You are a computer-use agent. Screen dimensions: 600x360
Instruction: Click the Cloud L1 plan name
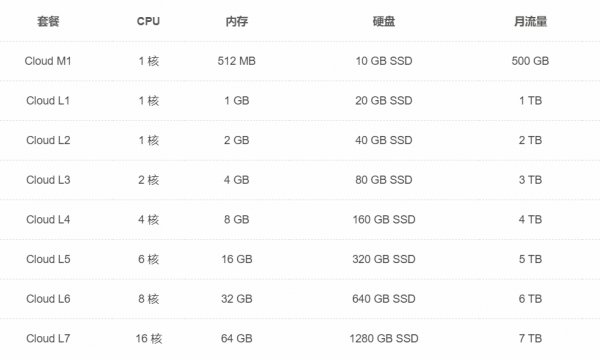[x=48, y=101]
